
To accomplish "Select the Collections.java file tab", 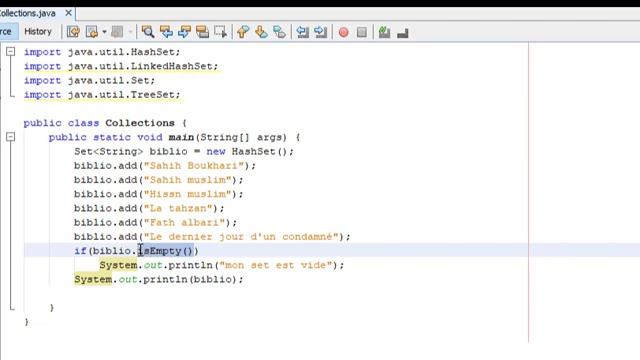I will coord(28,13).
